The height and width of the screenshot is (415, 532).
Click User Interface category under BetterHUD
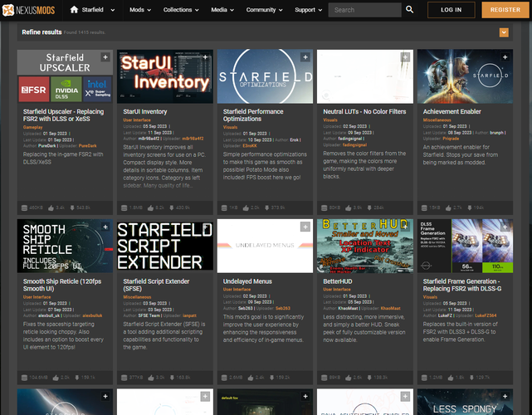[337, 290]
